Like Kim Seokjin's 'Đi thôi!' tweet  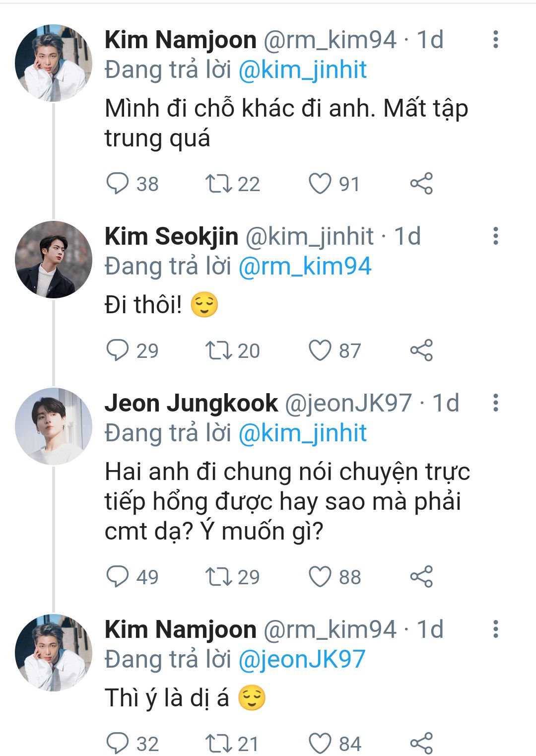pos(320,350)
